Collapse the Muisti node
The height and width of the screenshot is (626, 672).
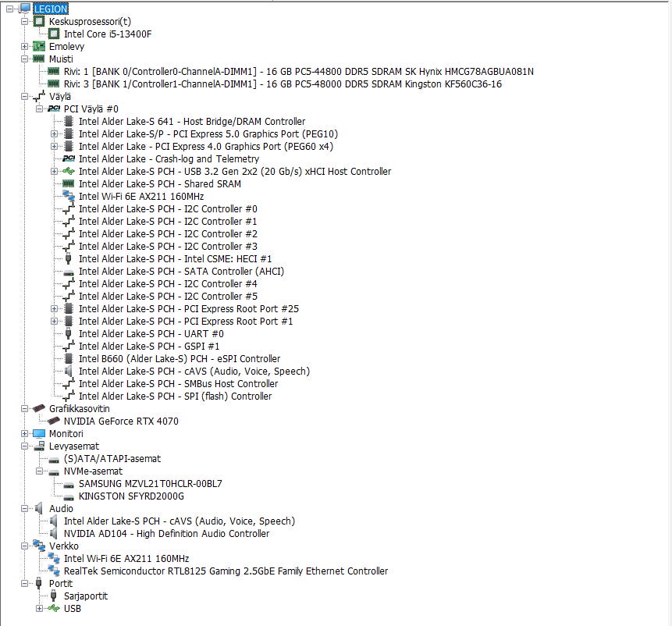(24, 59)
